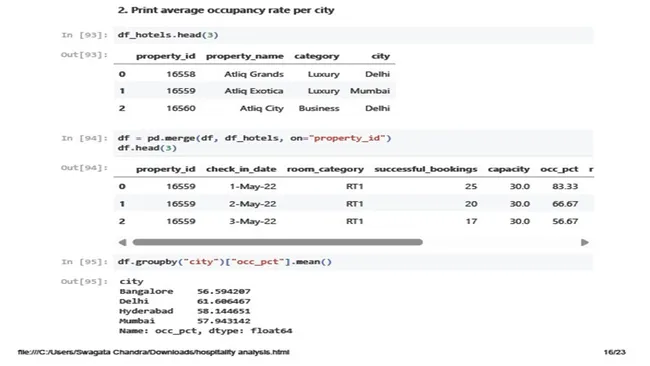Click the 'occ_pct' column header
This screenshot has height=366, width=650.
click(559, 169)
